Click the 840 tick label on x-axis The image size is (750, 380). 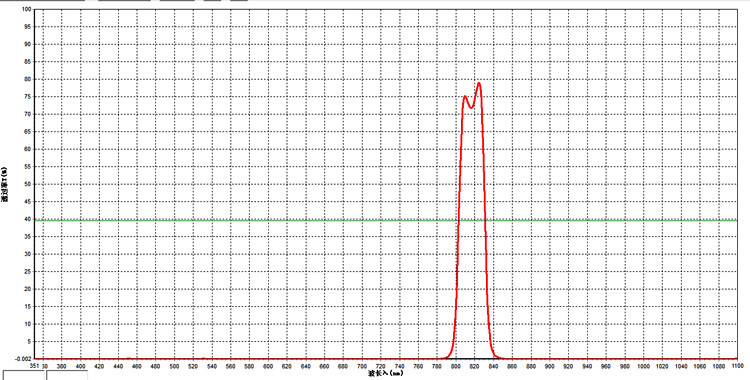(493, 366)
